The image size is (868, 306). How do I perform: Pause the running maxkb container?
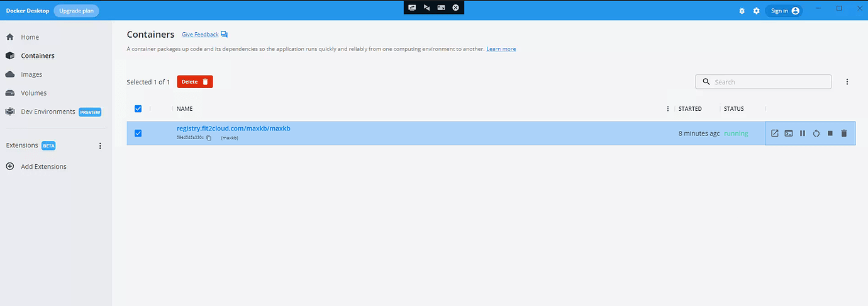pos(803,133)
